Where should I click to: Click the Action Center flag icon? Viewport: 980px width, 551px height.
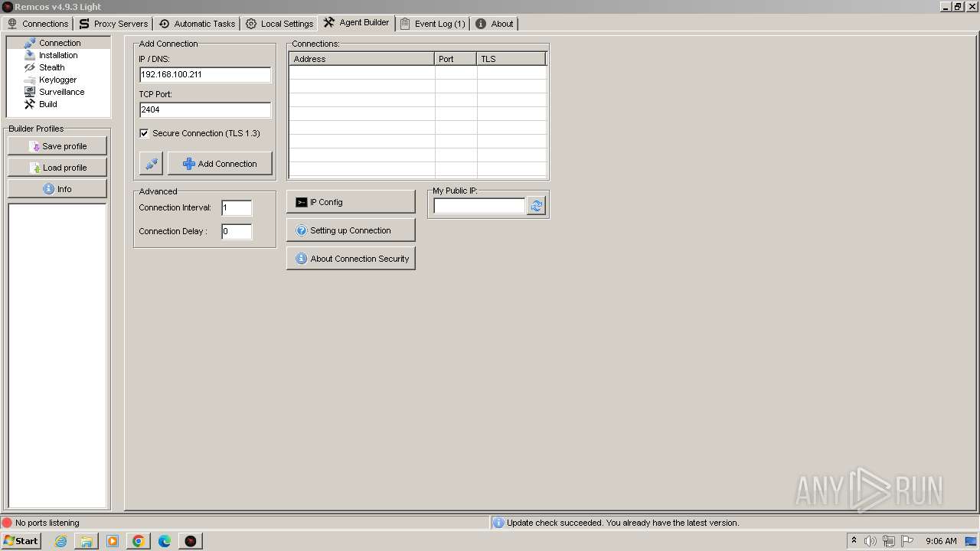coord(907,541)
